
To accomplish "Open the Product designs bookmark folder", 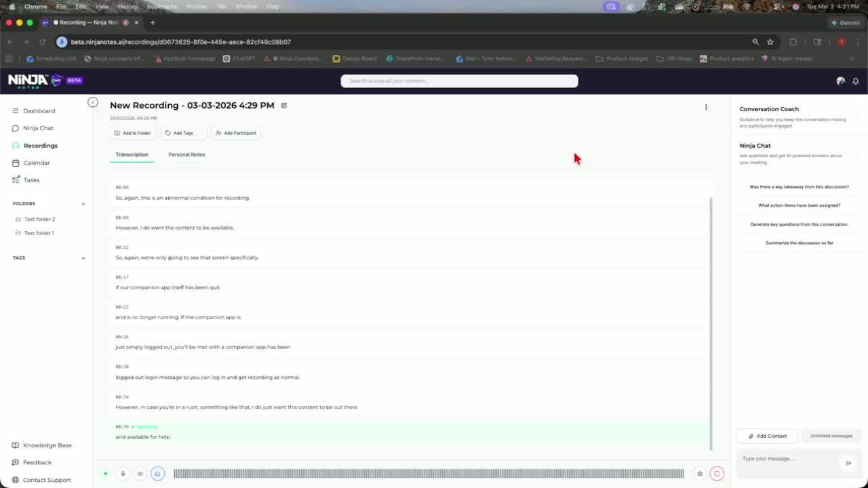I will 622,59.
